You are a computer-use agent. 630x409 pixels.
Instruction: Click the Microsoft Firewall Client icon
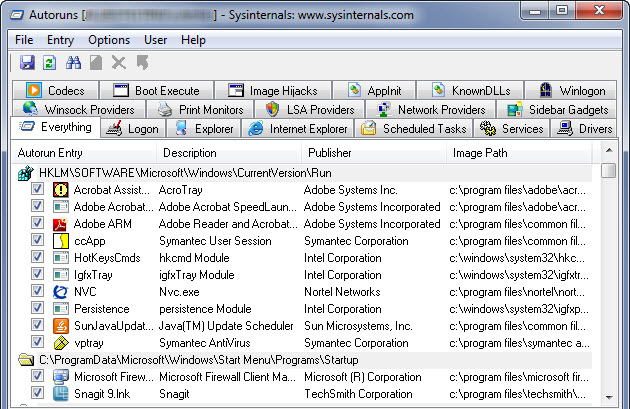(61, 377)
